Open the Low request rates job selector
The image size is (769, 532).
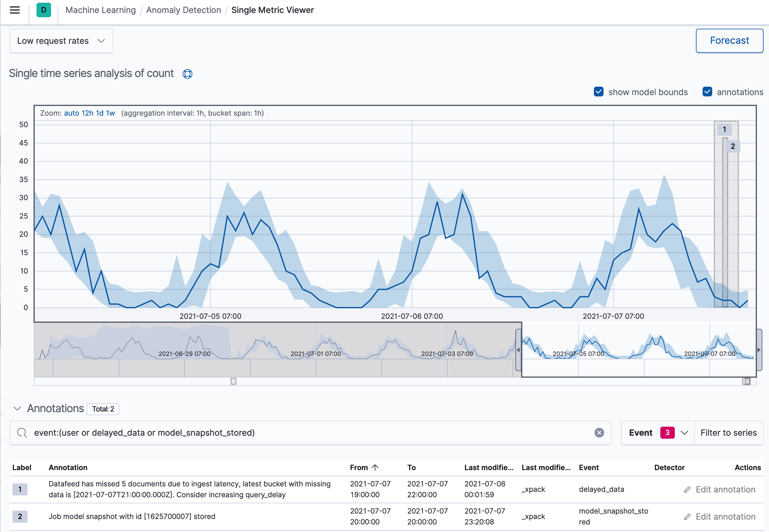click(x=61, y=41)
